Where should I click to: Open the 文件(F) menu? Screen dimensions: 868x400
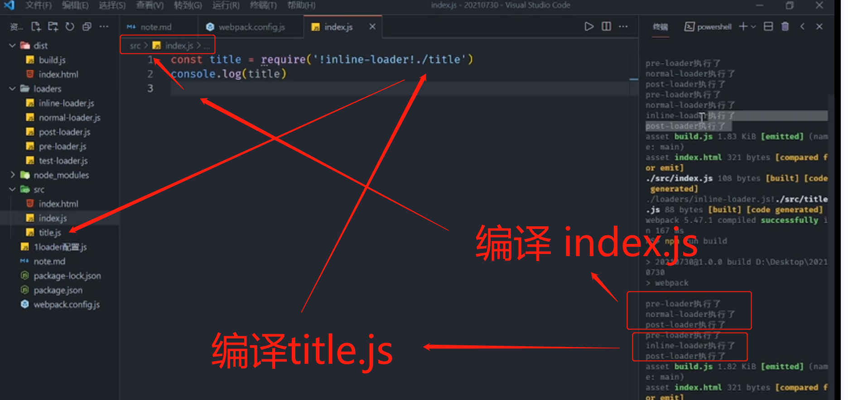point(38,5)
